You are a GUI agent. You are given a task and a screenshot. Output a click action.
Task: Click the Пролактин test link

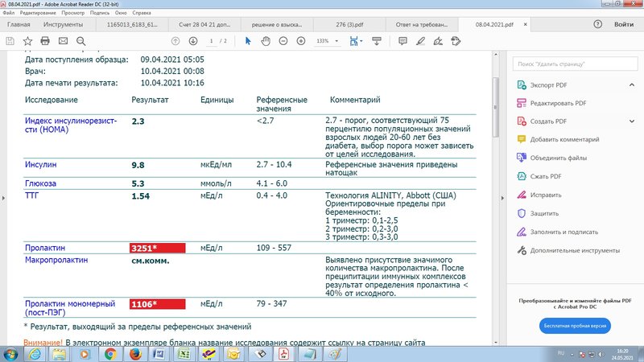pos(45,248)
